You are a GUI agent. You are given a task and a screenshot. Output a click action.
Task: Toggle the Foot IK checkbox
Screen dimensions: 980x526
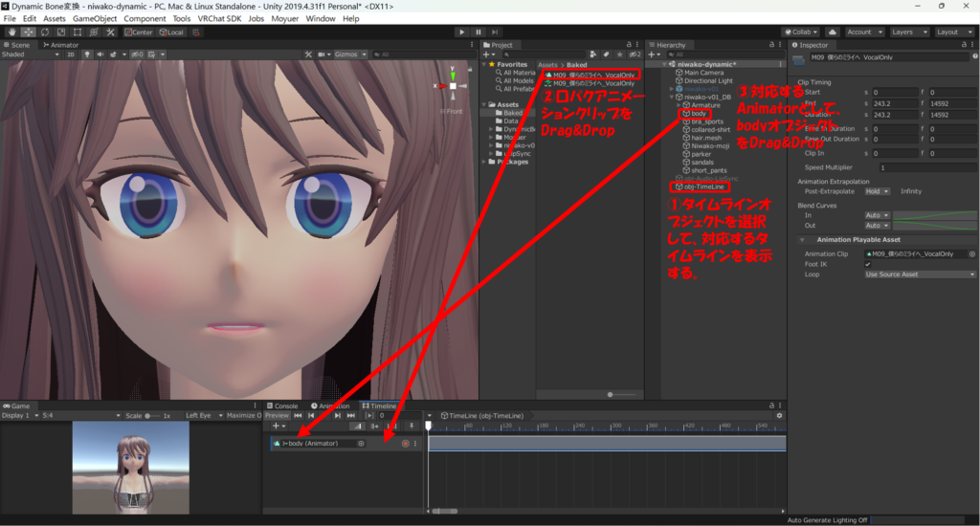[868, 264]
